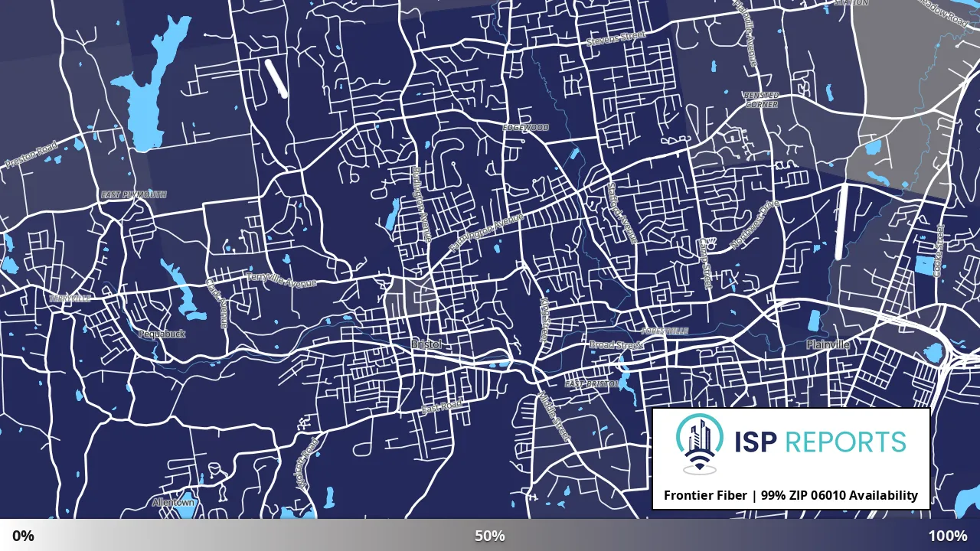Click the Frontier Fiber availability caption
The height and width of the screenshot is (551, 980).
click(x=791, y=495)
